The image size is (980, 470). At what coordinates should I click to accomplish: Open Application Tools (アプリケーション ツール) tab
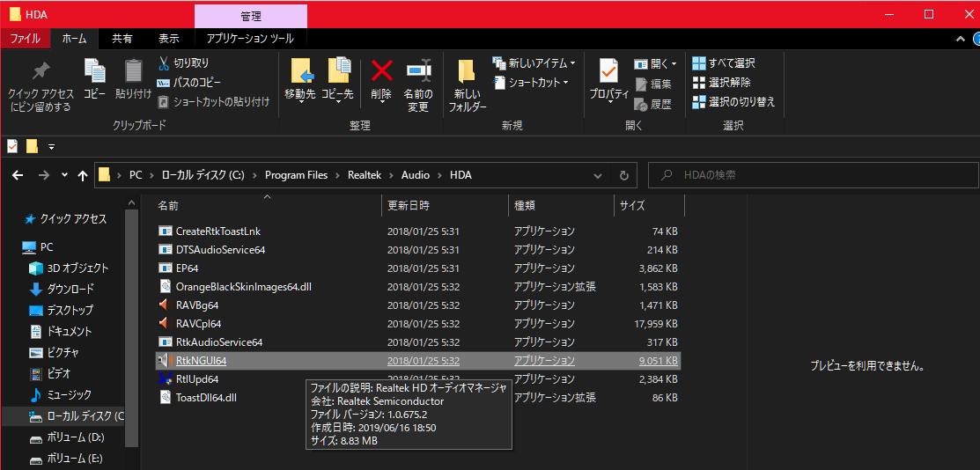(x=250, y=39)
